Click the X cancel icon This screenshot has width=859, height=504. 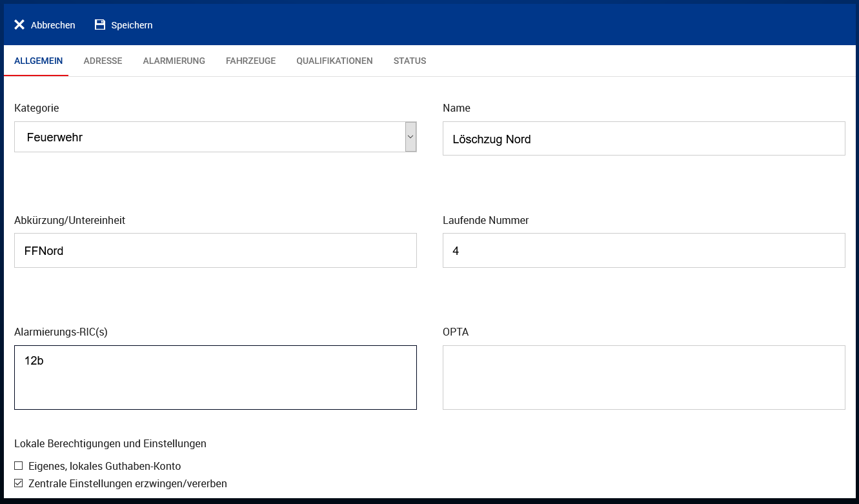[19, 25]
